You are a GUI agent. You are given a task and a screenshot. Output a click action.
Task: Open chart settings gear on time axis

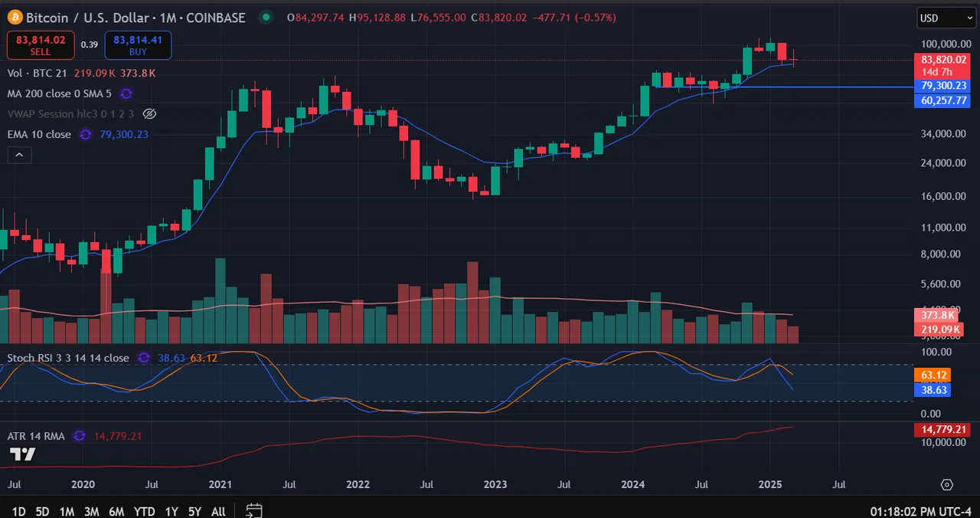point(947,485)
